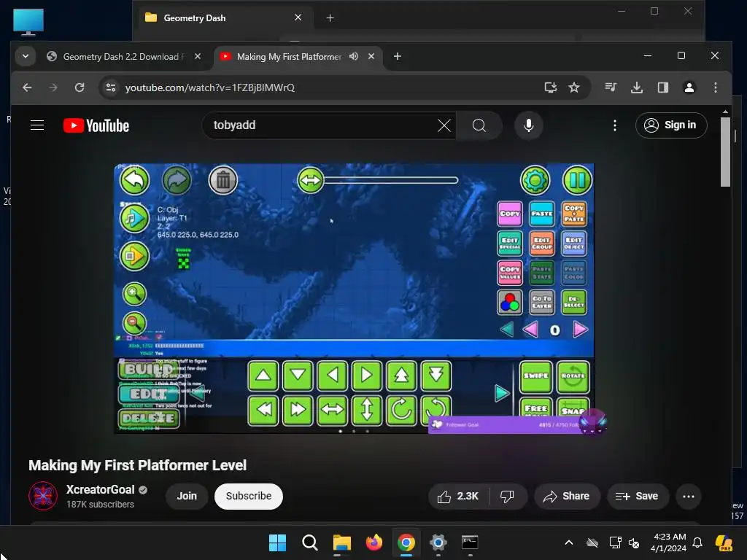Mute the tab via speaker icon
The height and width of the screenshot is (560, 747).
coord(354,56)
